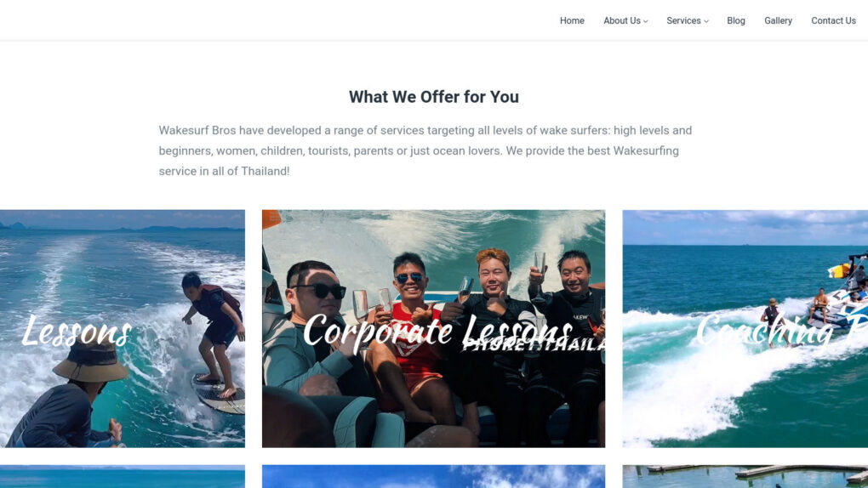
Task: Open the About Us menu item
Action: tap(622, 20)
